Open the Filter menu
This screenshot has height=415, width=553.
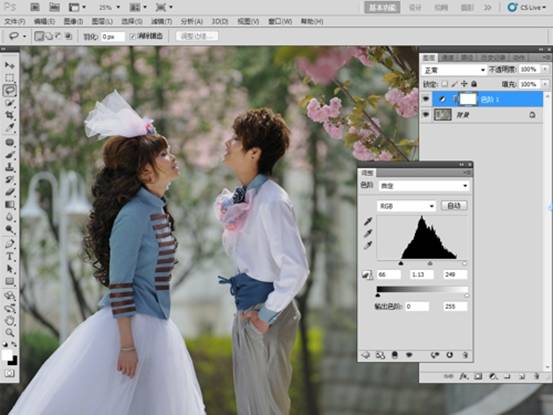click(162, 22)
